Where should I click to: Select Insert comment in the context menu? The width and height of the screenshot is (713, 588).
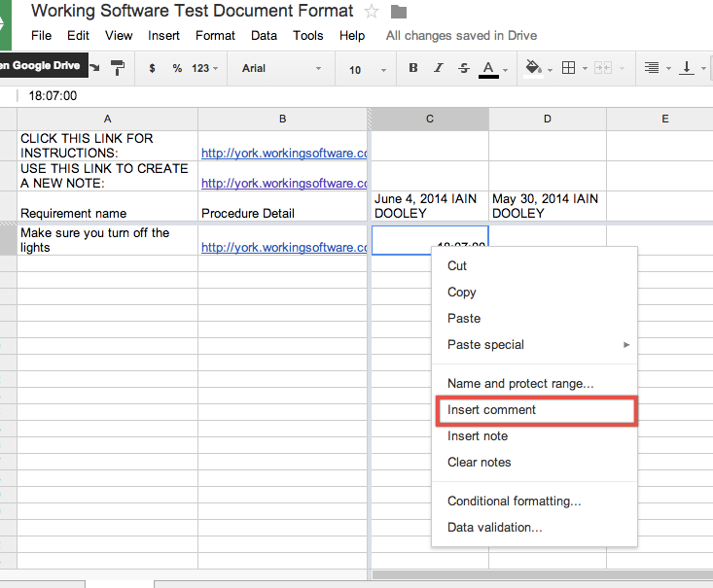coord(536,410)
